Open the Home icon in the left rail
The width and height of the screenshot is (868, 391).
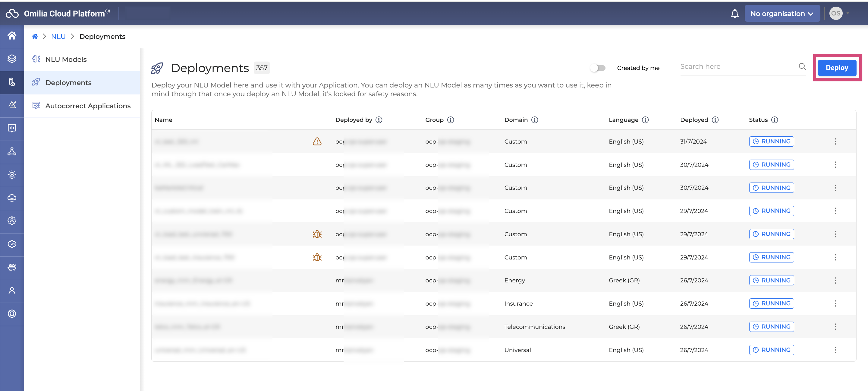coord(12,36)
